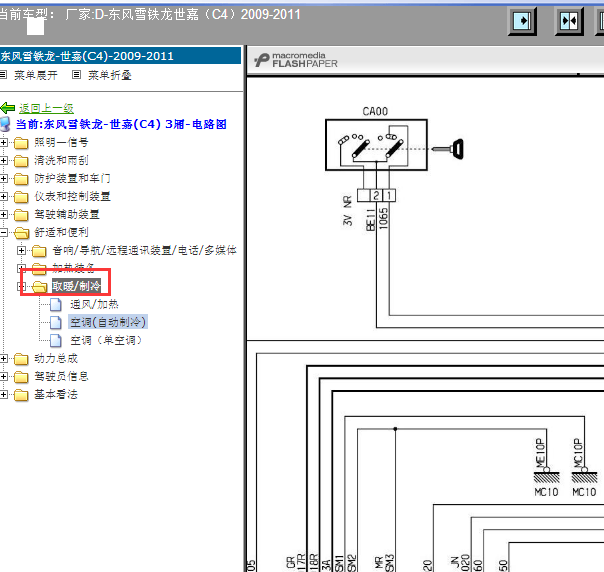Select the 舒适和便利 tree label
Viewport: 604px width, 572px height.
[61, 232]
